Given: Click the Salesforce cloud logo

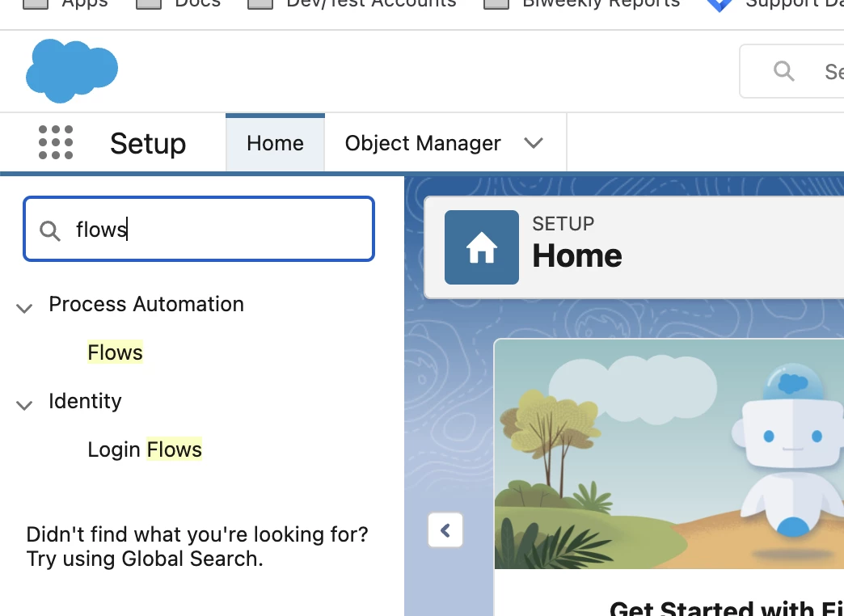Looking at the screenshot, I should 72,71.
